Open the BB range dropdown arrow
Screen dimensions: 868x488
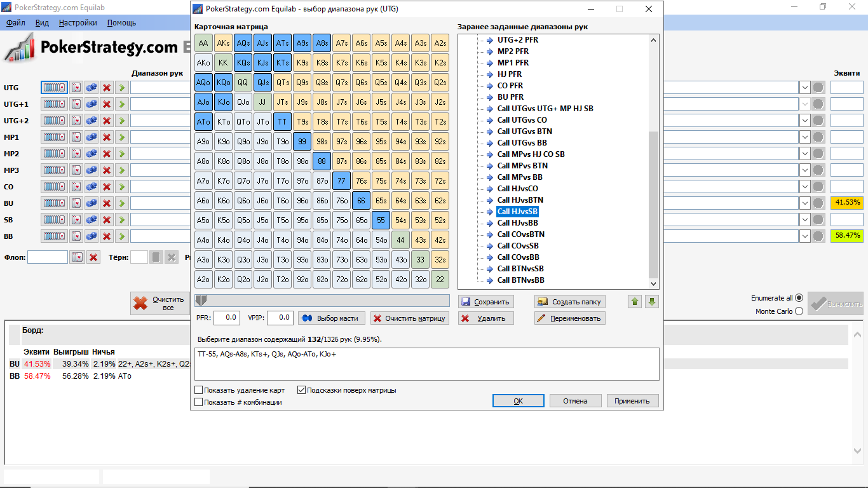click(x=805, y=236)
